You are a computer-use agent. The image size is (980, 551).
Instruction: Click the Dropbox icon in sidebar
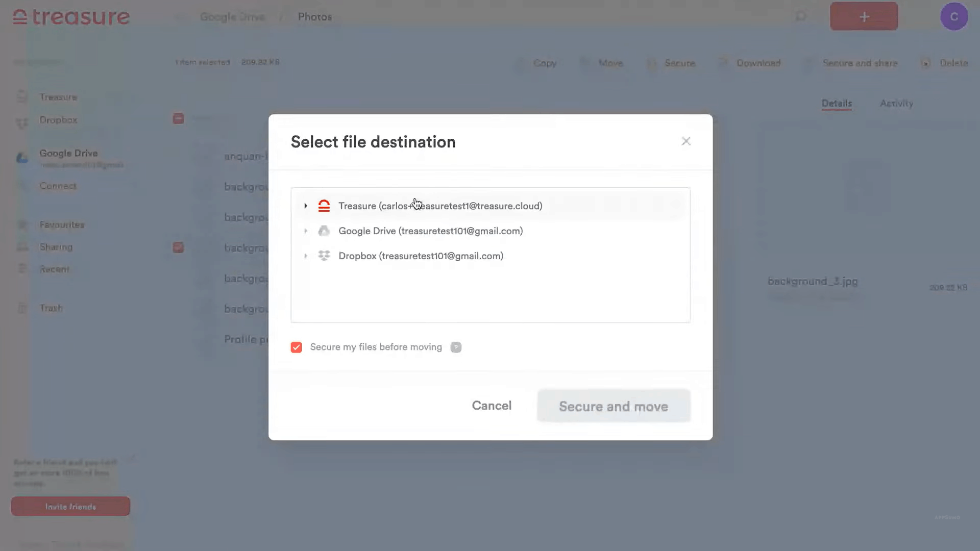coord(22,122)
